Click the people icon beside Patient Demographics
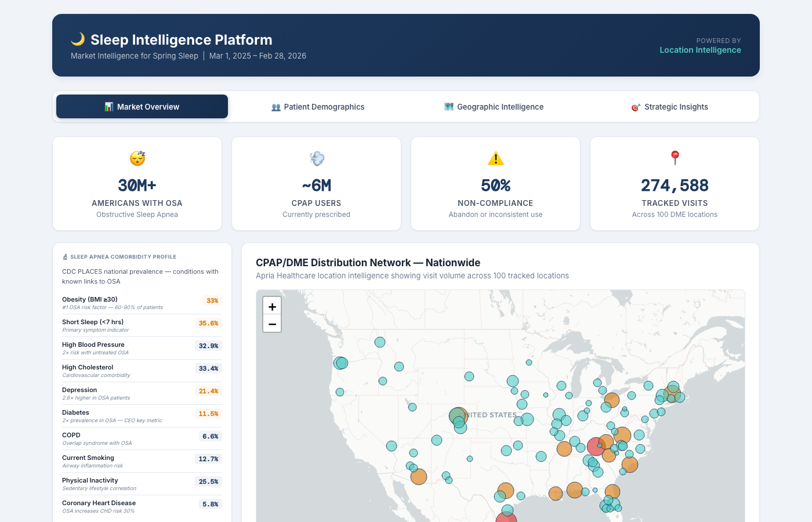Image resolution: width=812 pixels, height=522 pixels. coord(275,107)
